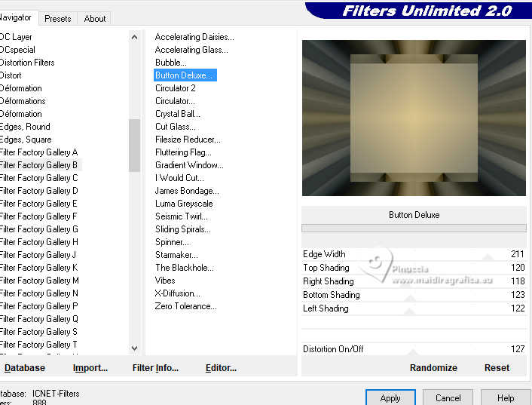The image size is (532, 405).
Task: Click the Cancel button
Action: [448, 398]
